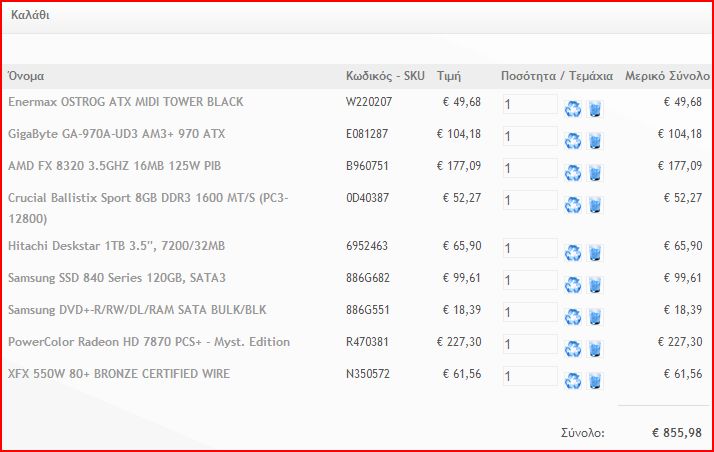Click quantity field for PowerColor Radeon HD 7870

[530, 344]
